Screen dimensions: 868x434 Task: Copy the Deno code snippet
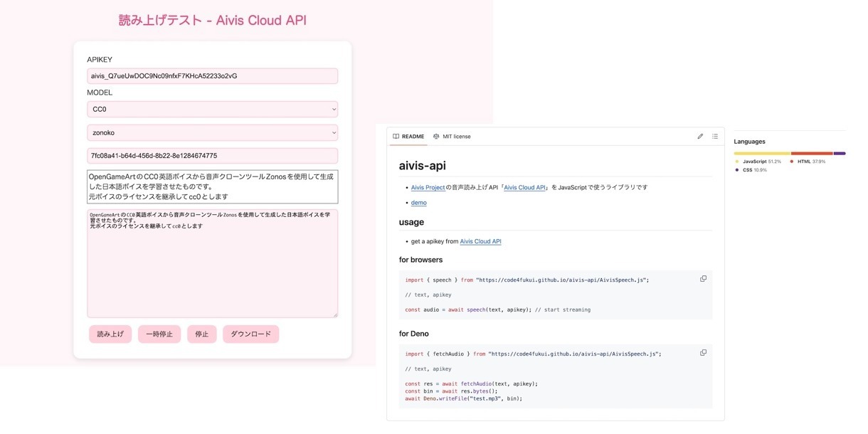(703, 353)
